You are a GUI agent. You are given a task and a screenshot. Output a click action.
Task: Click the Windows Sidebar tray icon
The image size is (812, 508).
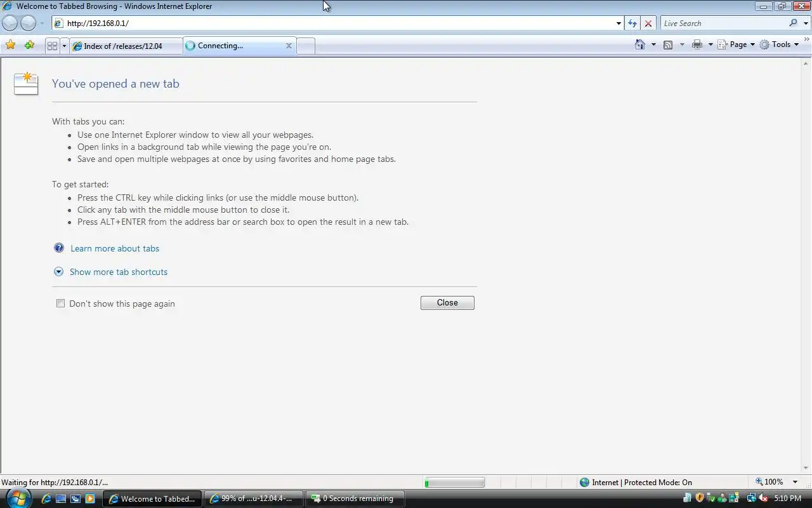[734, 498]
